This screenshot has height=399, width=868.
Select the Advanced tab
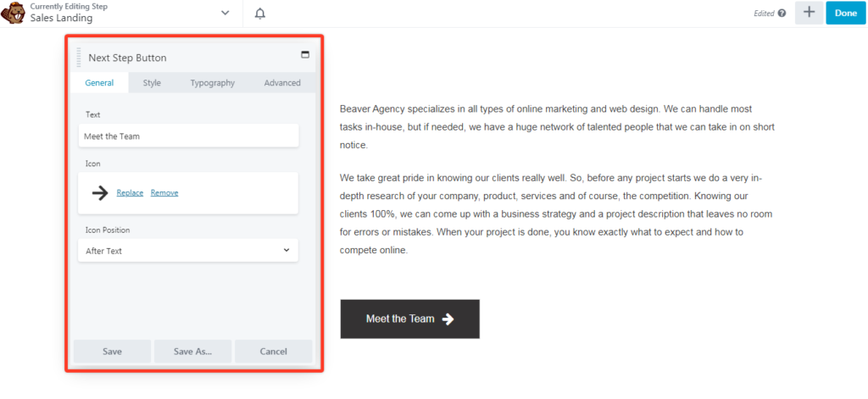coord(282,83)
